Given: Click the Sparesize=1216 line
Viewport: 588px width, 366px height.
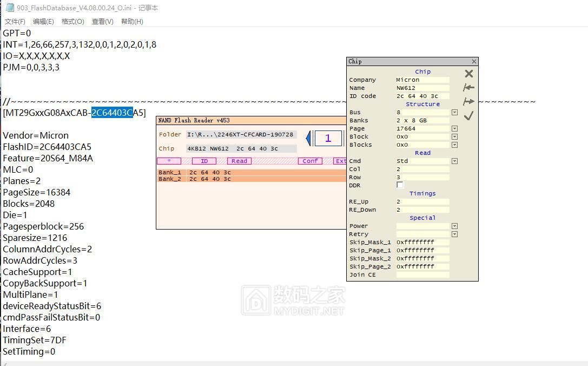Looking at the screenshot, I should pyautogui.click(x=35, y=238).
